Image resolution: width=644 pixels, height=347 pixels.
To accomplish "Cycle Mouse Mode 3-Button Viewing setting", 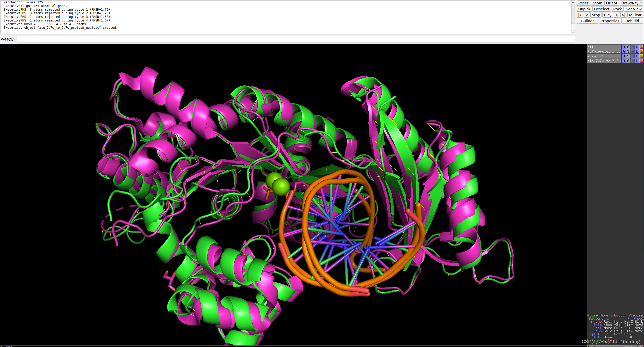I will pos(615,315).
